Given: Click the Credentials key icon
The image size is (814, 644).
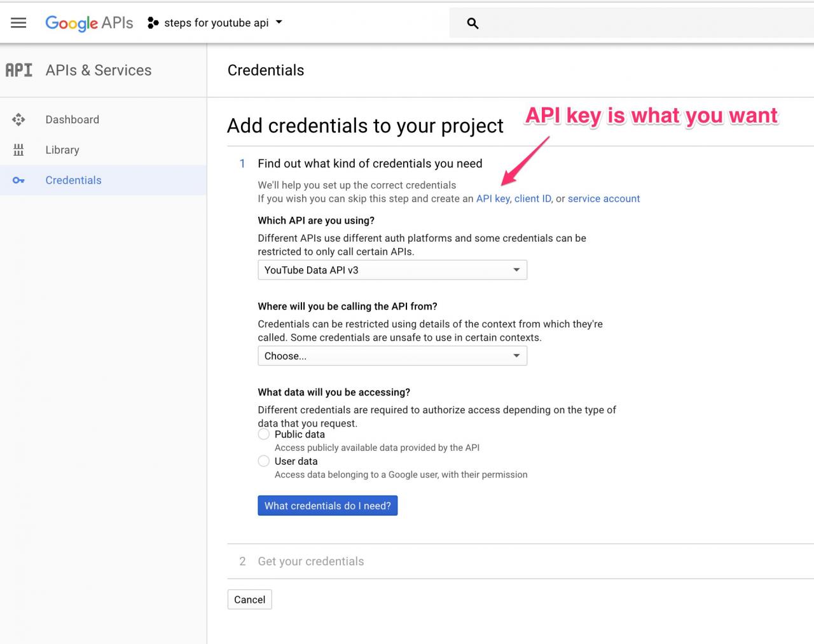Looking at the screenshot, I should [18, 181].
